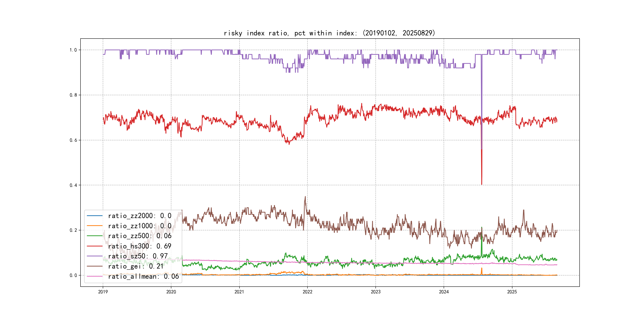This screenshot has width=644, height=322.
Task: Click the ratio_zz2000 blue legend line
Action: pos(94,215)
